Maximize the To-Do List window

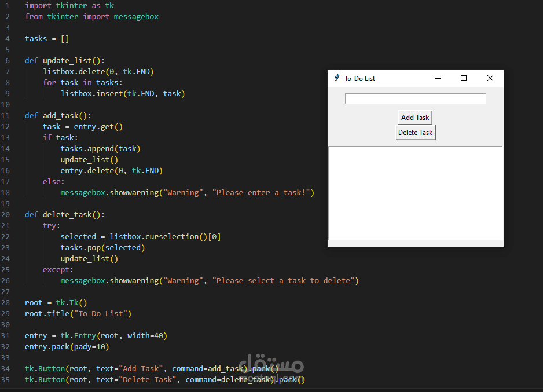click(x=463, y=78)
